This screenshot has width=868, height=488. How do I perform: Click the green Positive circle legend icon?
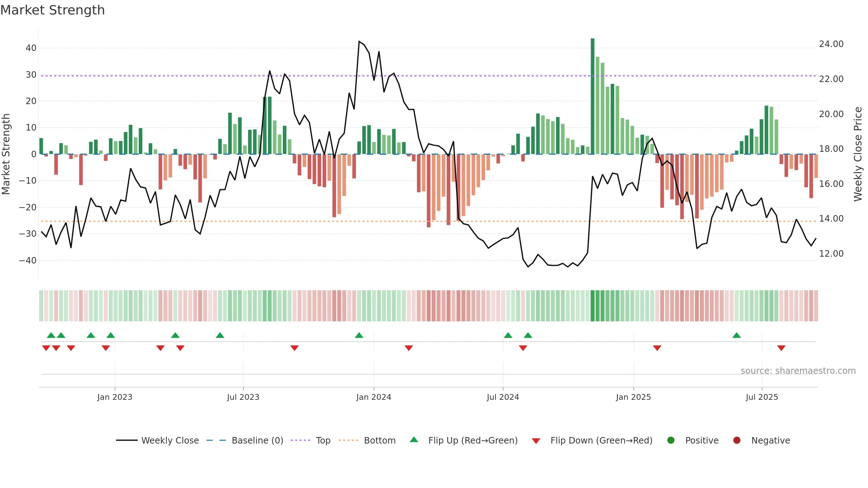671,440
